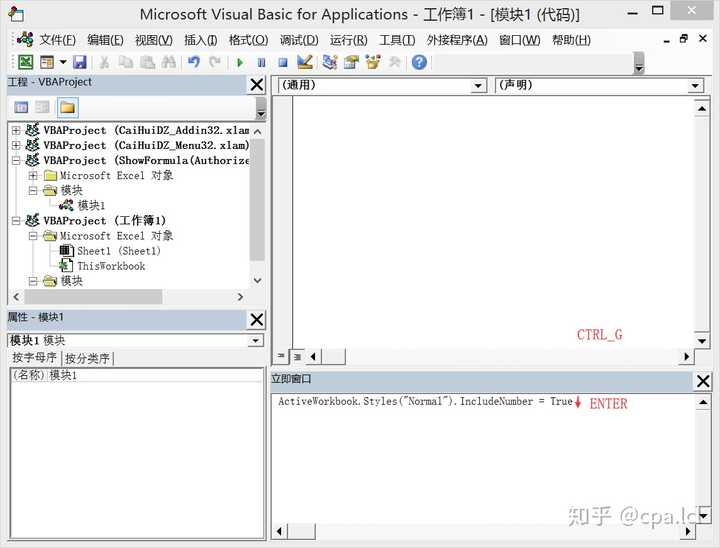Open the 格式(O) menu
The height and width of the screenshot is (548, 720).
[248, 40]
